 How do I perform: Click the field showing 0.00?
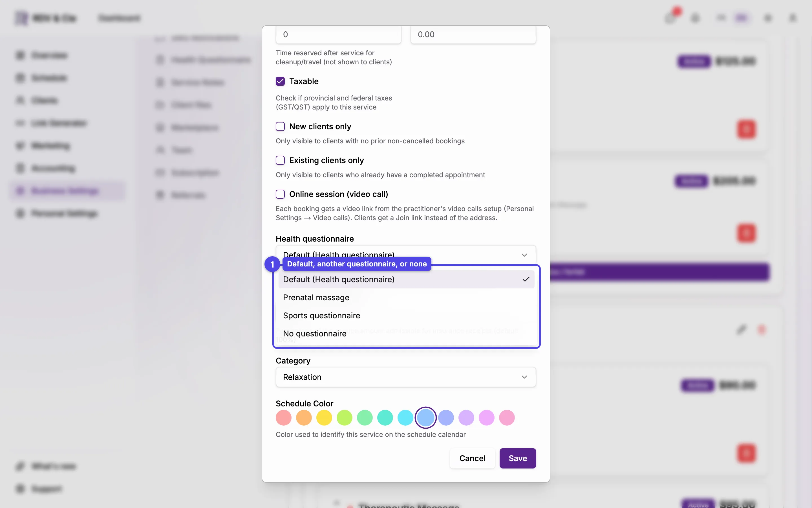(x=473, y=34)
